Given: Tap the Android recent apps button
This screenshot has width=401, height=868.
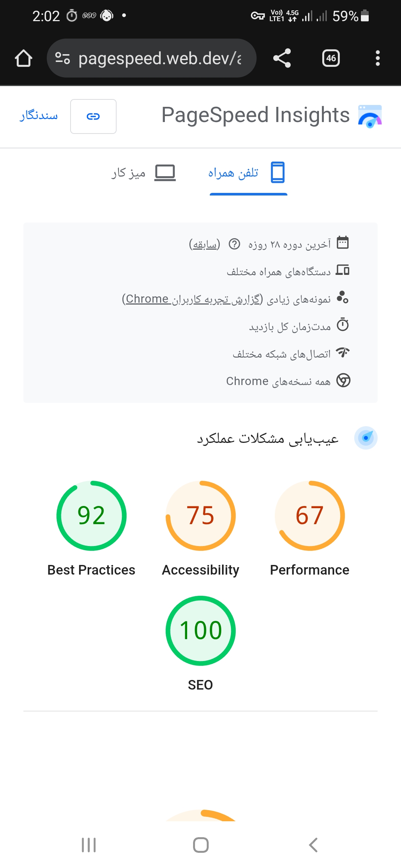Looking at the screenshot, I should pos(89,845).
